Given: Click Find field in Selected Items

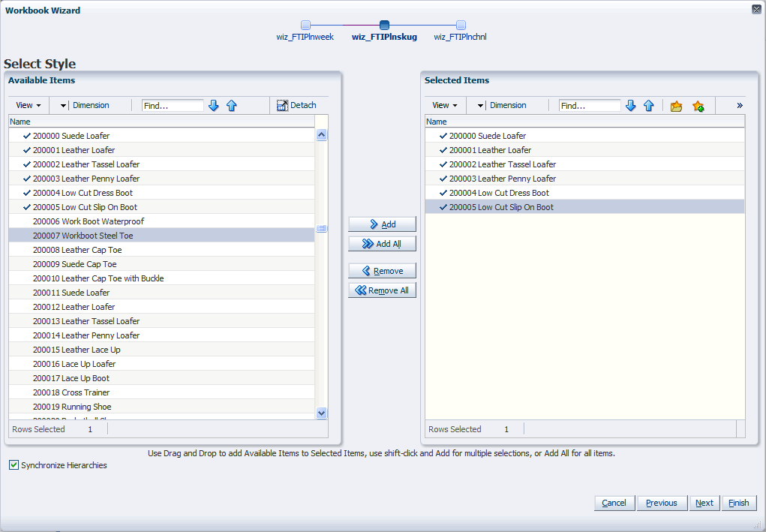Looking at the screenshot, I should pos(590,106).
